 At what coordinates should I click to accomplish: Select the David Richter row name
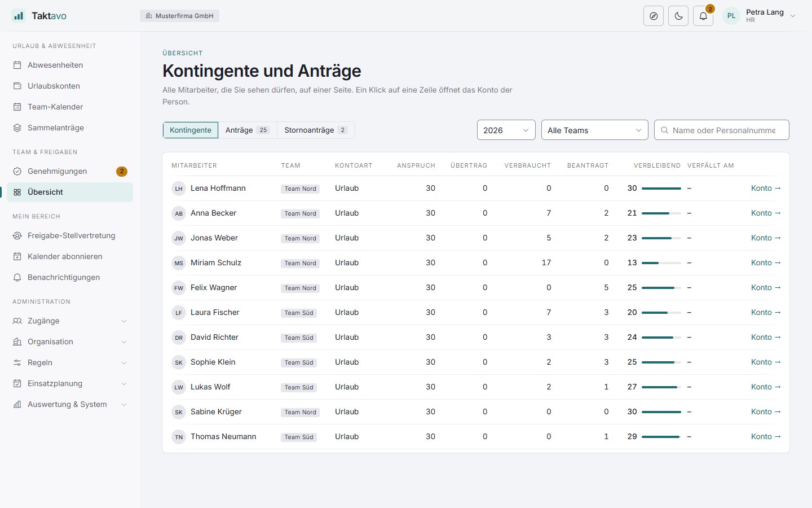click(x=214, y=337)
